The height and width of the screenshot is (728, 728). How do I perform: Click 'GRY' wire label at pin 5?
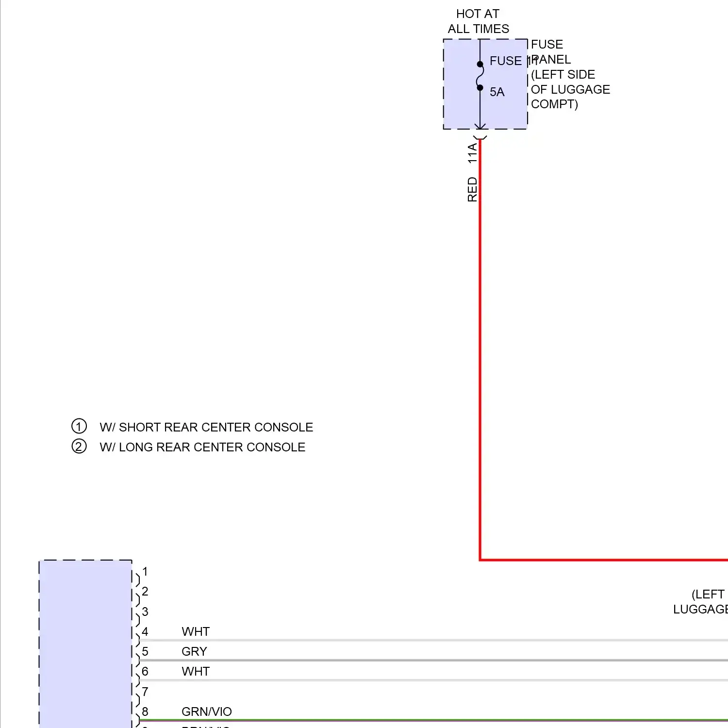click(x=194, y=651)
